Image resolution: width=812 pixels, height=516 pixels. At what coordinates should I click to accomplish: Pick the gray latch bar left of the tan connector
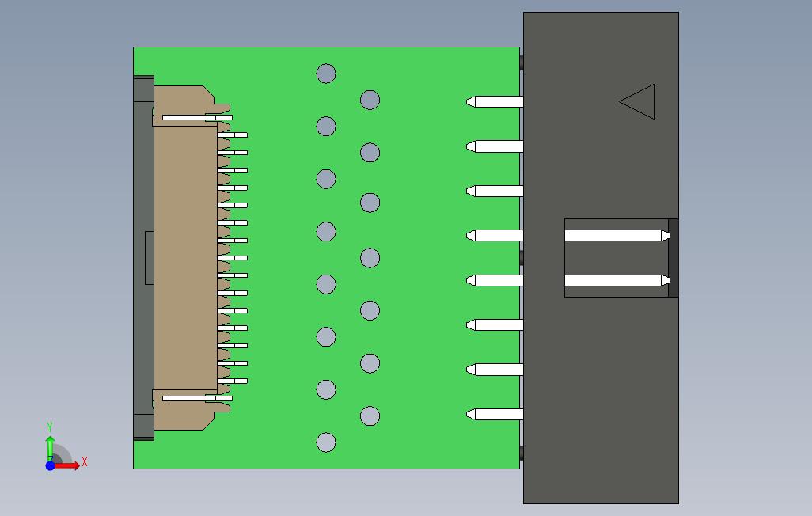tap(143, 257)
